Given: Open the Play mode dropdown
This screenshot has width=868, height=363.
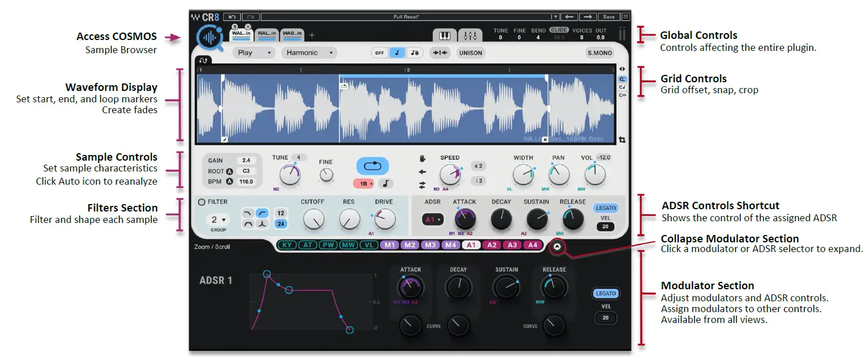Looking at the screenshot, I should (x=253, y=53).
